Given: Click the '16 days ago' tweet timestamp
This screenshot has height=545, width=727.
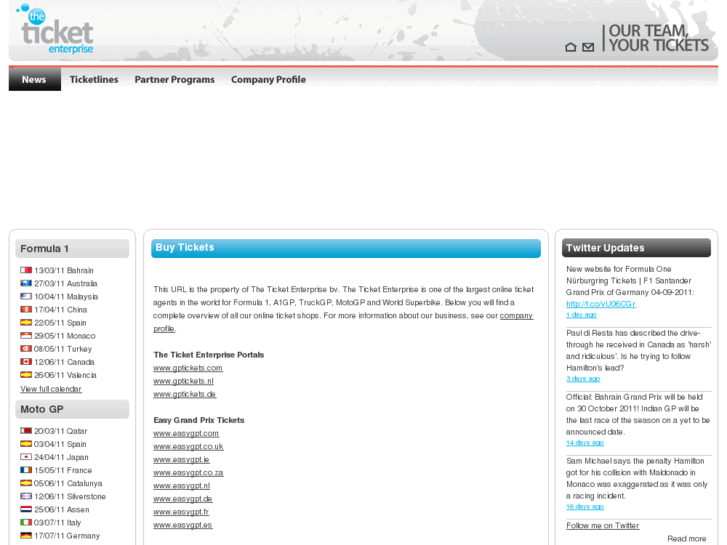Looking at the screenshot, I should pos(585,507).
